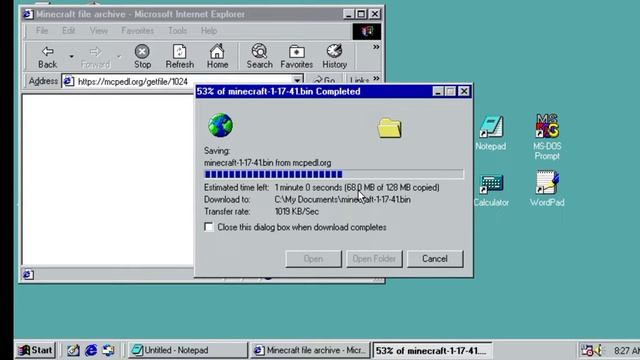Click the Open button in the download dialog
Viewport: 640px width, 360px height.
[313, 259]
